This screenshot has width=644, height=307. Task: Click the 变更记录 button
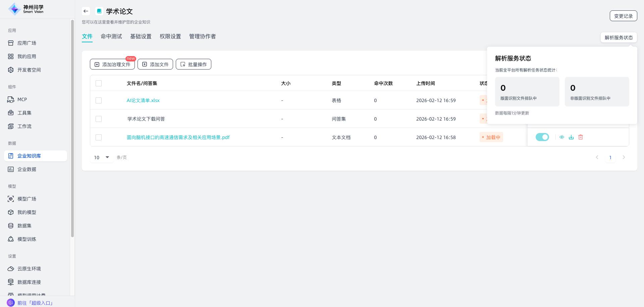click(623, 16)
